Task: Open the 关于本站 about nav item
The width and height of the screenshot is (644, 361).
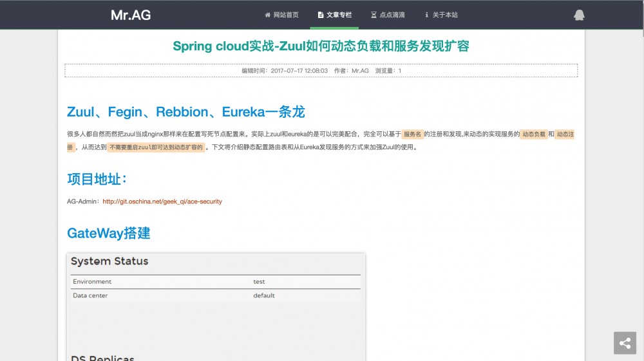Action: [x=441, y=15]
